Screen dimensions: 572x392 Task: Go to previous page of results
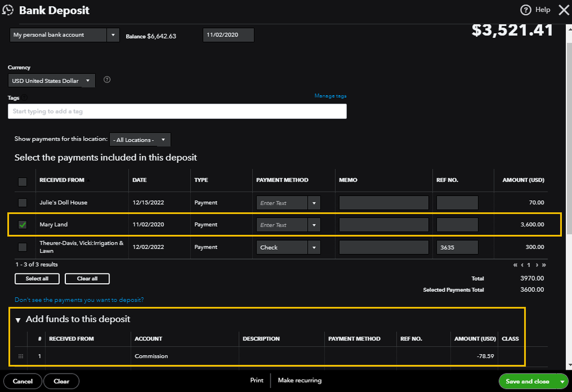point(522,265)
